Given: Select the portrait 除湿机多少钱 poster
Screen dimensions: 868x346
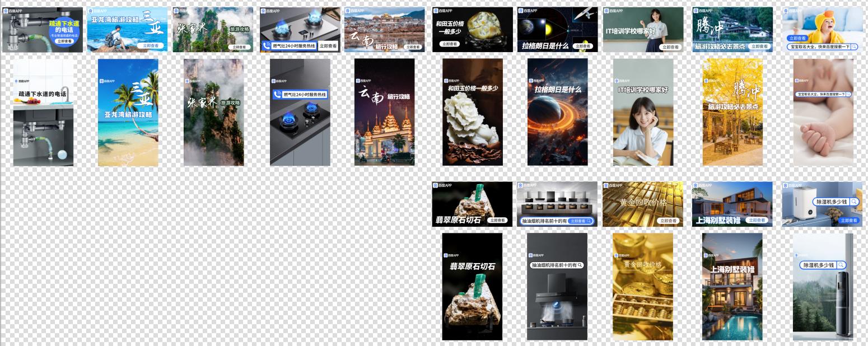Looking at the screenshot, I should 823,287.
